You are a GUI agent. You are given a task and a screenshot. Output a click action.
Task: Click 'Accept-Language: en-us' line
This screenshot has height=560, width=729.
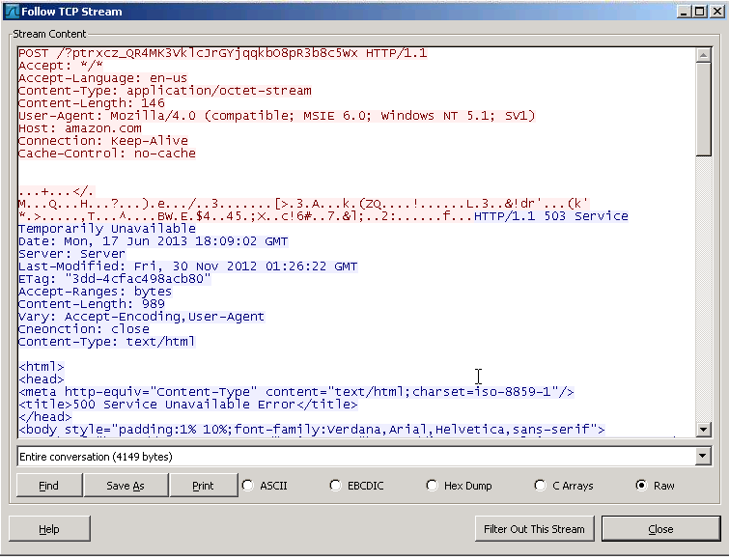102,78
